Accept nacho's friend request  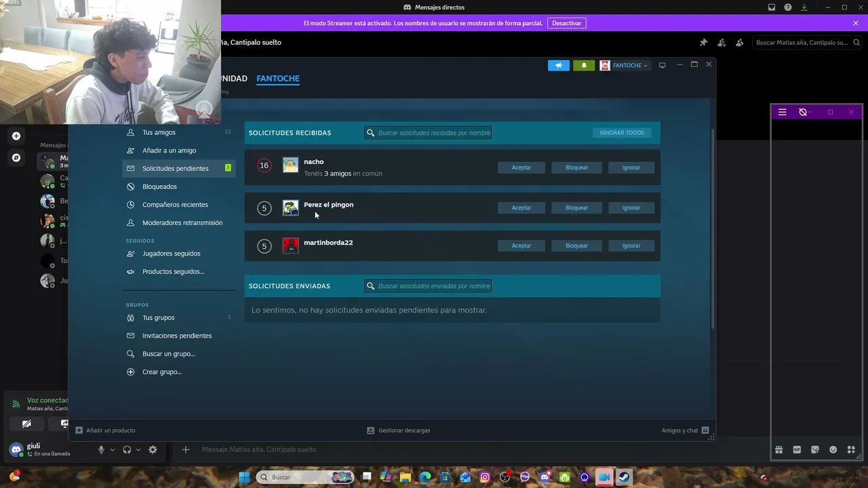pyautogui.click(x=521, y=167)
